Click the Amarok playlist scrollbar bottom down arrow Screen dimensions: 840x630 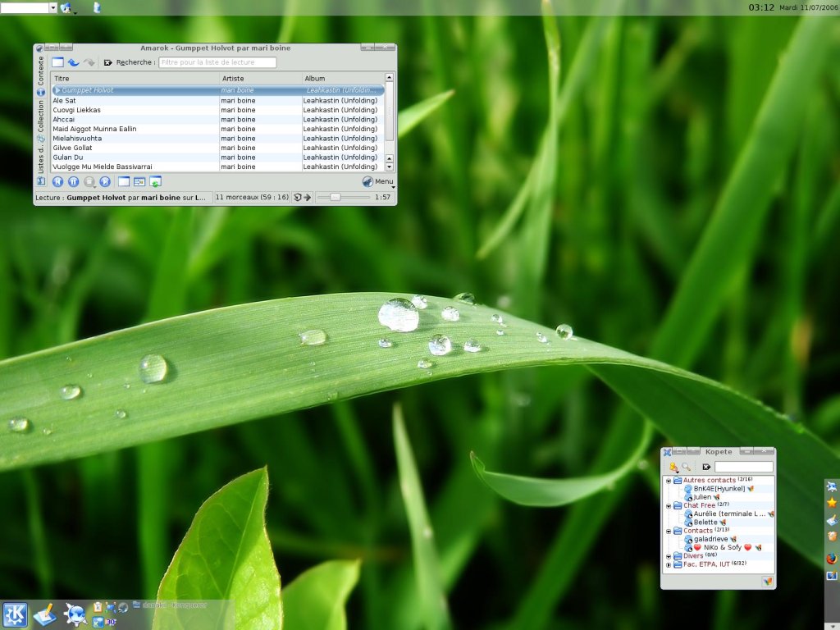pos(390,167)
